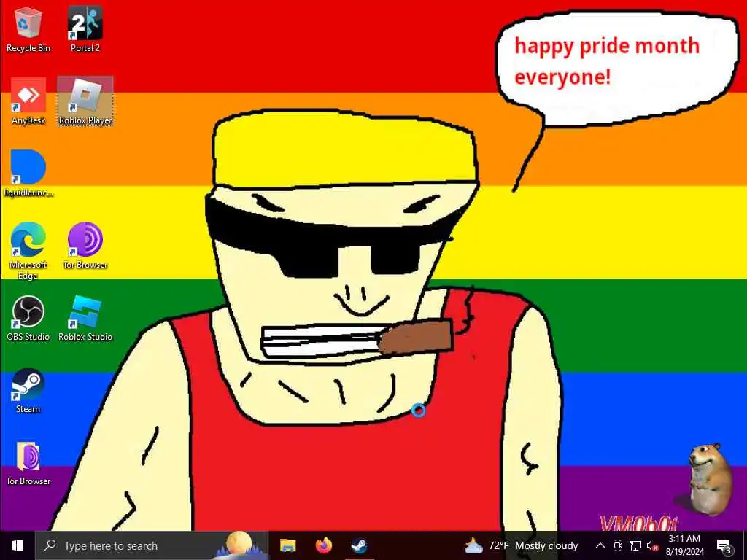Open the network status tray icon
Viewport: 747px width, 560px height.
click(635, 545)
